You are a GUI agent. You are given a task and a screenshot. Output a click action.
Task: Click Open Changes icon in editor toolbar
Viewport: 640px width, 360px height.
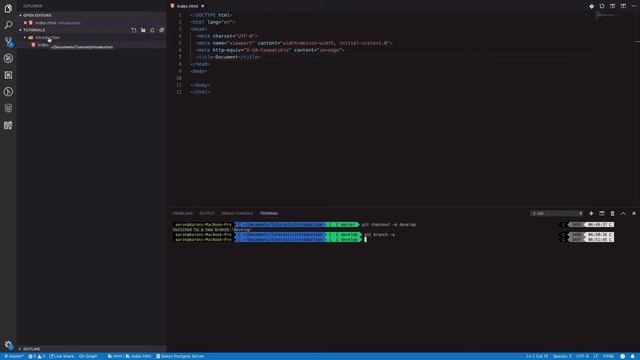(602, 6)
